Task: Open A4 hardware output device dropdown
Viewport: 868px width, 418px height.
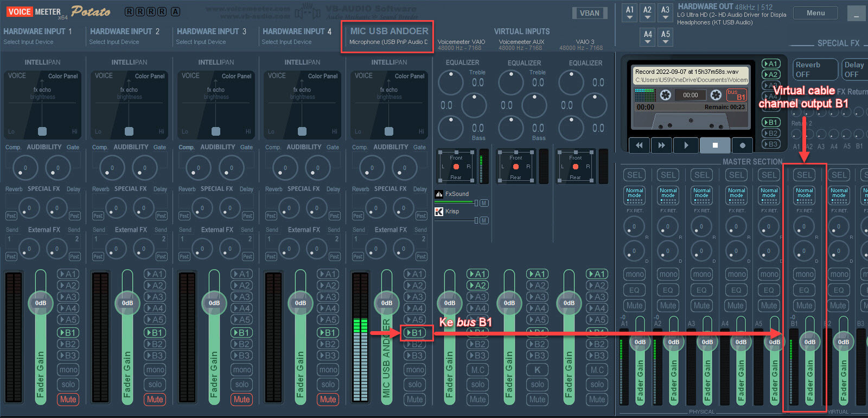Action: tap(648, 37)
